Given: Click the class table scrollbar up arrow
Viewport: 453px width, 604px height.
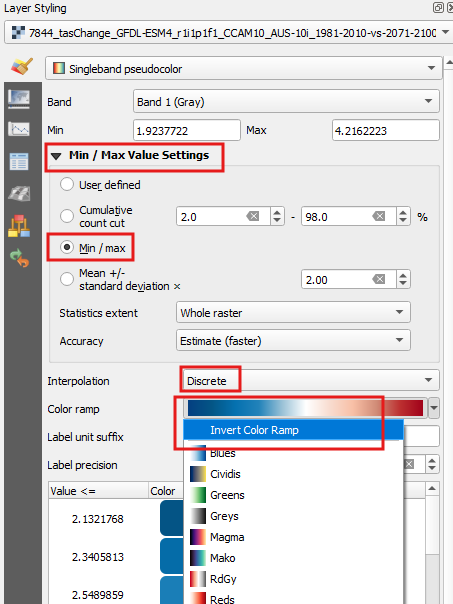Looking at the screenshot, I should click(432, 489).
